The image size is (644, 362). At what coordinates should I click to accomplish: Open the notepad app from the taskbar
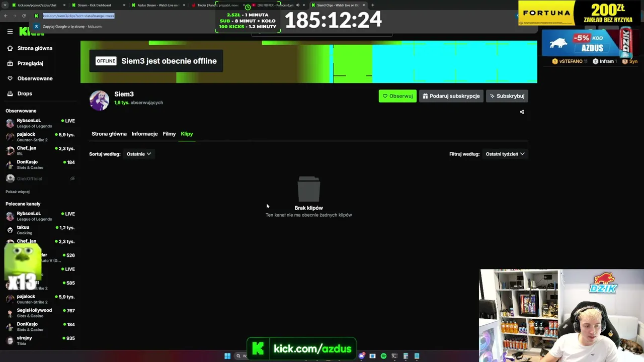click(417, 356)
